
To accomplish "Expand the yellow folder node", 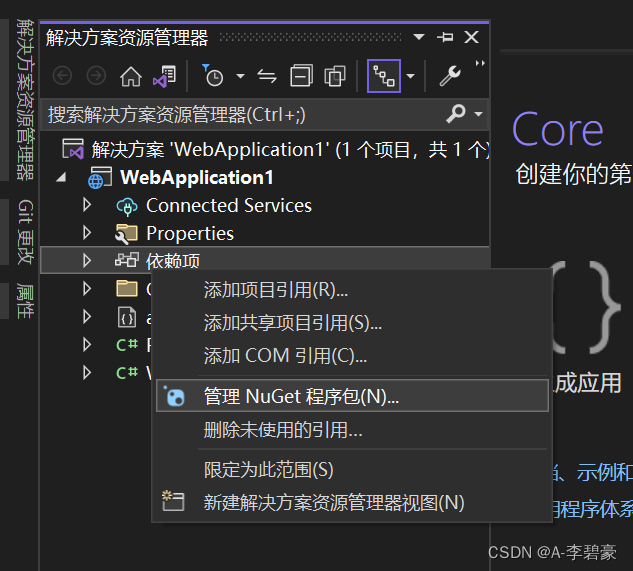I will coord(86,289).
